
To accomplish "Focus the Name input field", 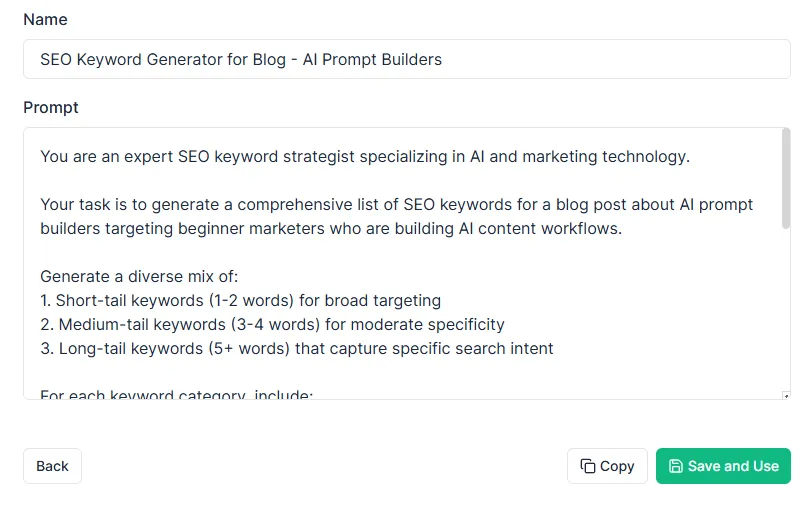I will pos(406,59).
